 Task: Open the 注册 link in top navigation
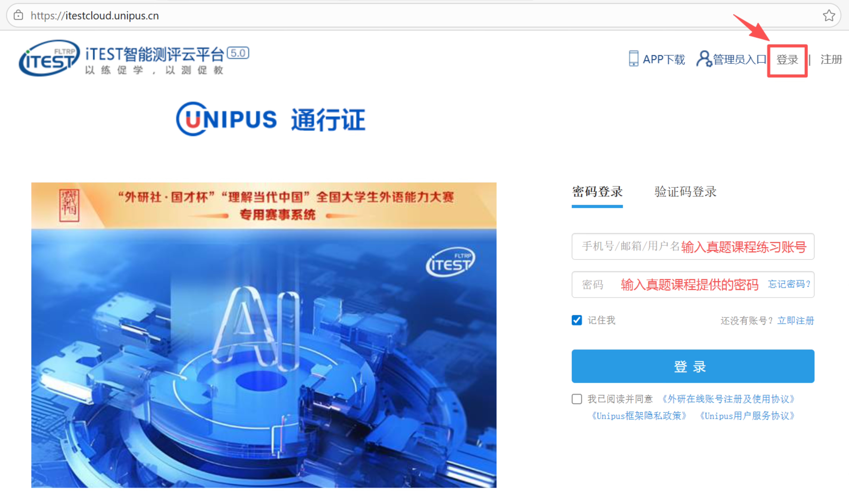[x=831, y=60]
